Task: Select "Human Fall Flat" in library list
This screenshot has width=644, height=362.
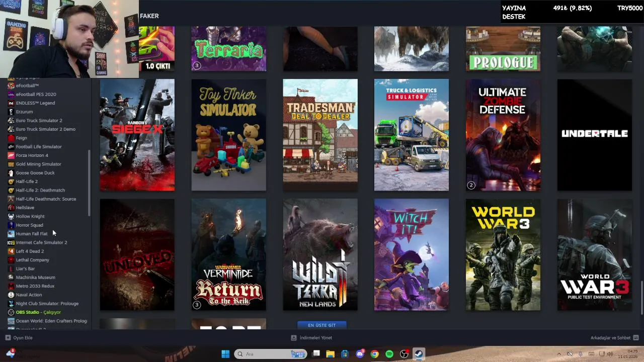Action: 31,234
